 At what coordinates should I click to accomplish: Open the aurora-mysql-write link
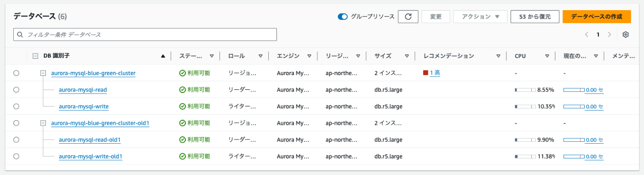coord(84,106)
